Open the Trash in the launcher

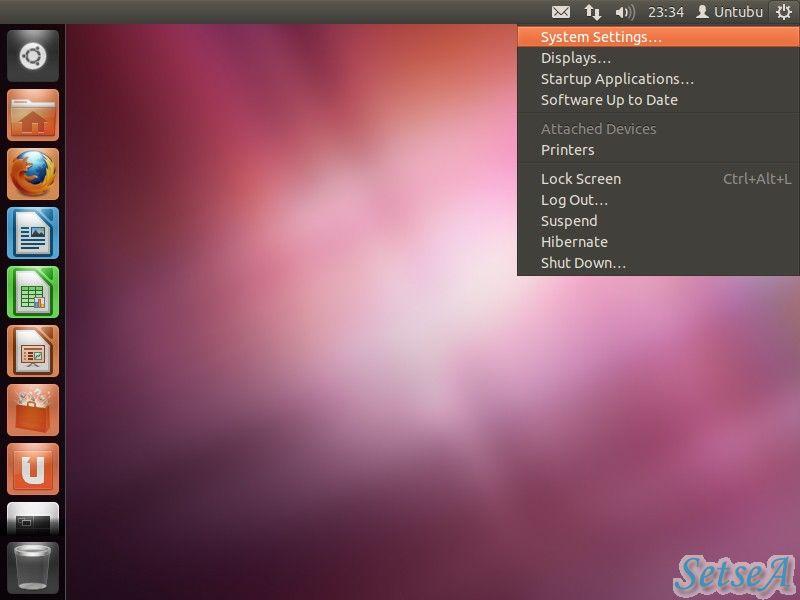[x=33, y=567]
